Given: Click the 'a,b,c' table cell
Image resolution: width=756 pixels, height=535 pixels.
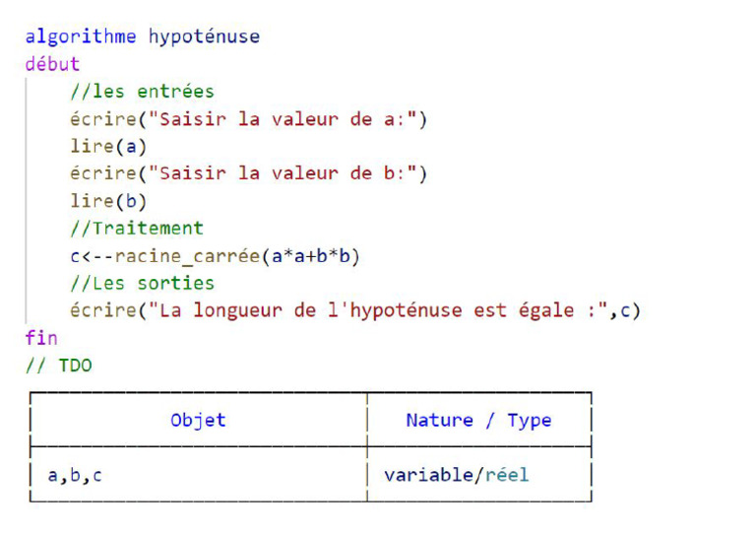Looking at the screenshot, I should click(75, 475).
